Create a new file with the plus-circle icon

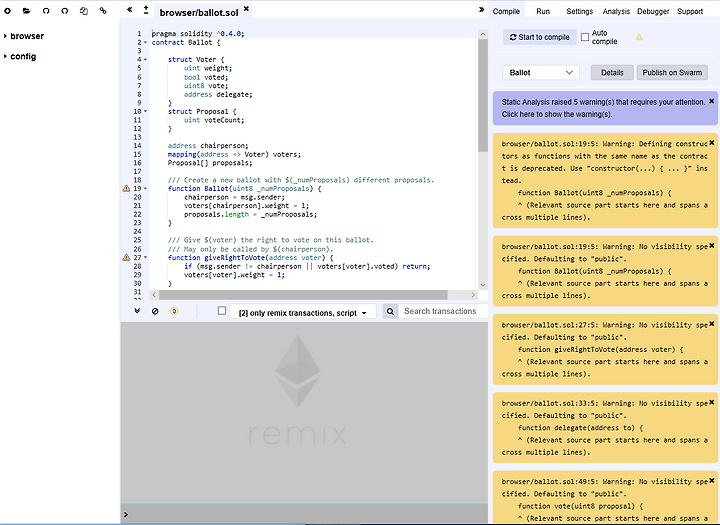pyautogui.click(x=7, y=11)
